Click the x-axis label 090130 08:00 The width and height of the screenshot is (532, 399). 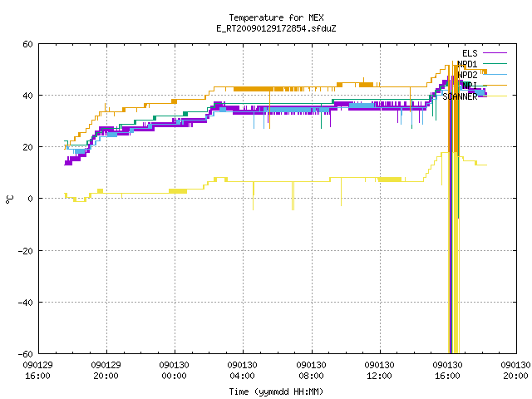click(x=311, y=371)
